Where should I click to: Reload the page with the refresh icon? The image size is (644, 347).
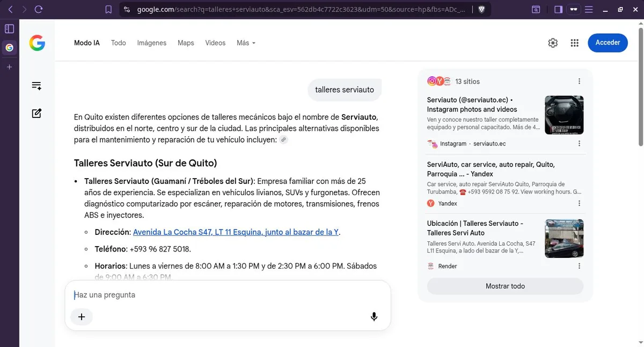pos(38,9)
